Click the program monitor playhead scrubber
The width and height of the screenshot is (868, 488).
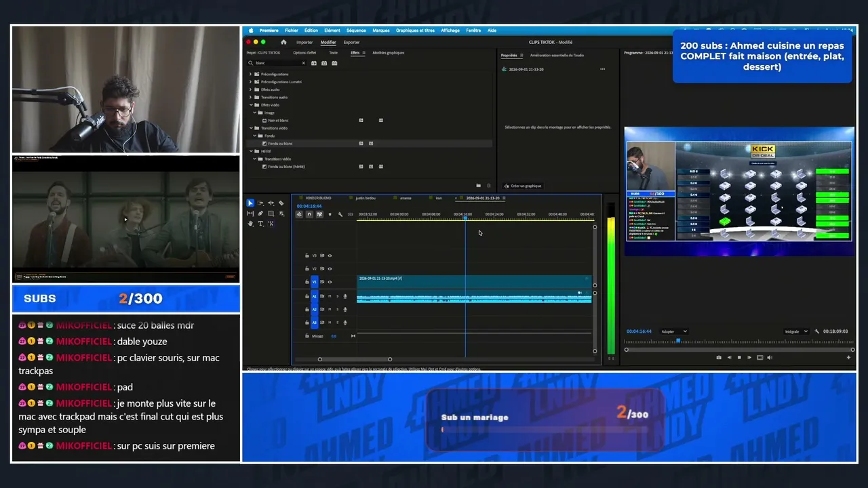pos(678,340)
